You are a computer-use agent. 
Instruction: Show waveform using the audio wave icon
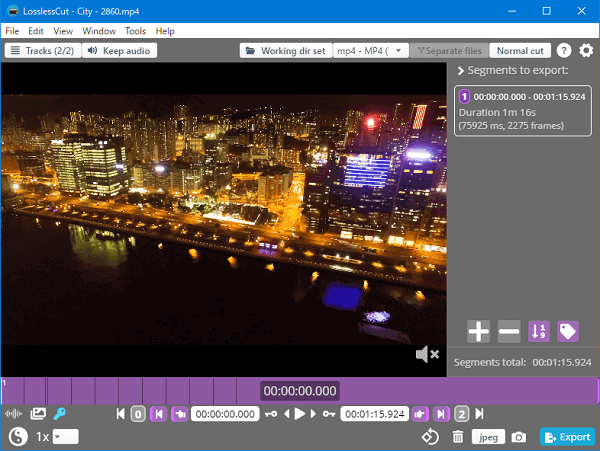click(14, 414)
